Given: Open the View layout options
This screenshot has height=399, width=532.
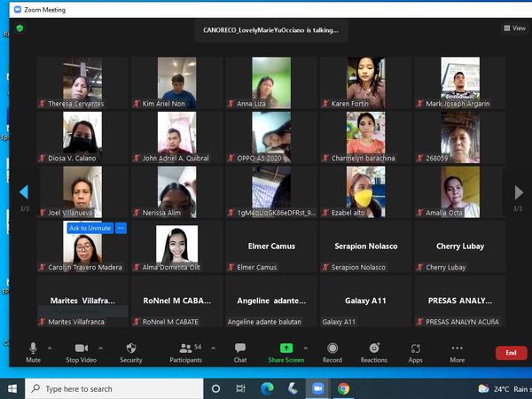Looking at the screenshot, I should point(514,28).
